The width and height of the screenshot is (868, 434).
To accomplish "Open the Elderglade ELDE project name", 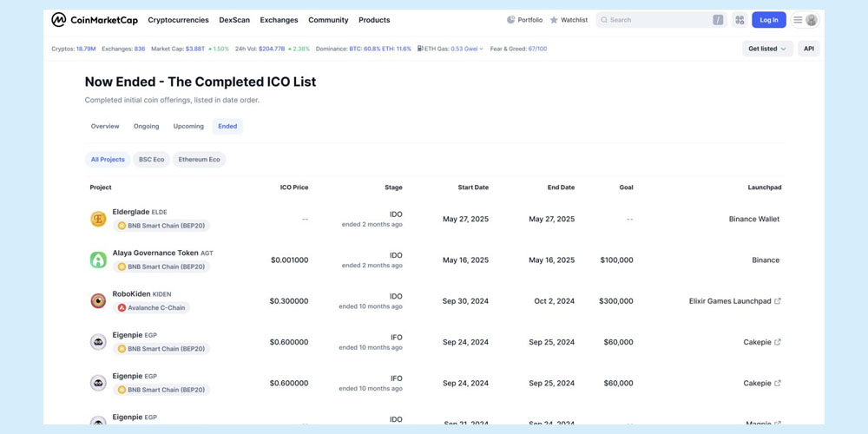I will point(140,212).
